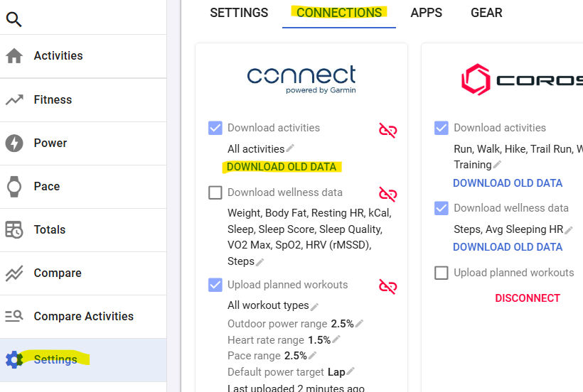
Task: Open Settings in the sidebar
Action: 83,360
